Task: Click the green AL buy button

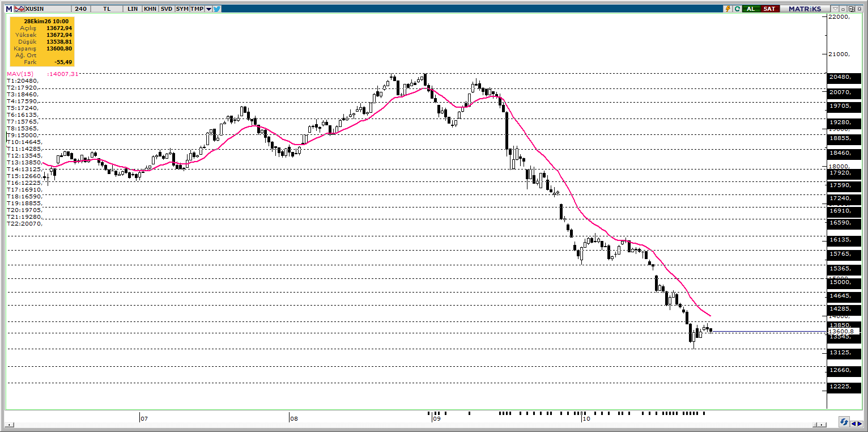Action: click(751, 9)
